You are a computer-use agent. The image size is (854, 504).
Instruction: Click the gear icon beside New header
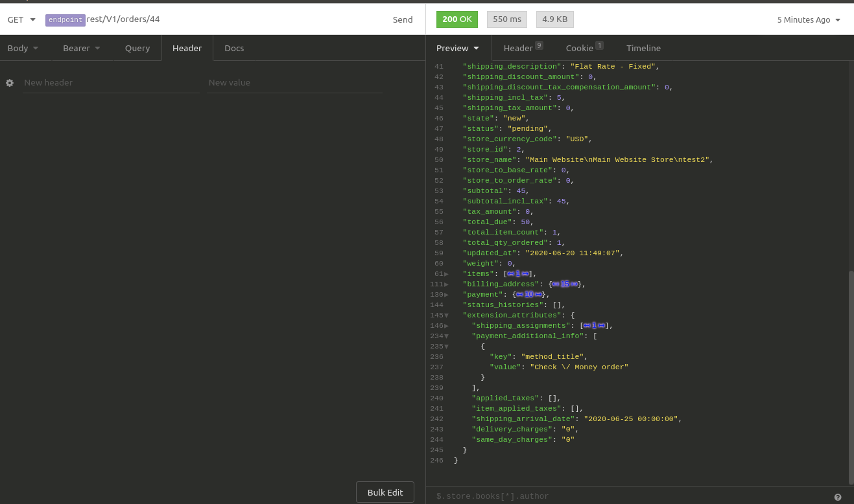[10, 83]
